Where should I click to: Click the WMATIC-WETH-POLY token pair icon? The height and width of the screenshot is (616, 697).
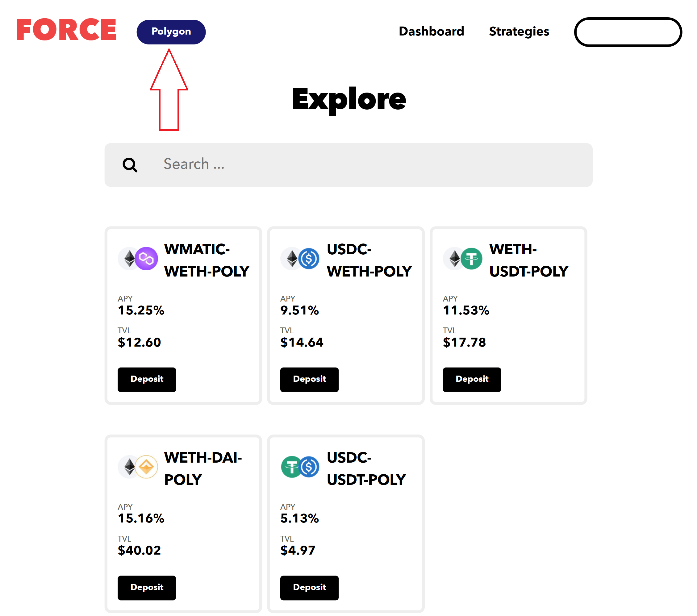point(138,259)
